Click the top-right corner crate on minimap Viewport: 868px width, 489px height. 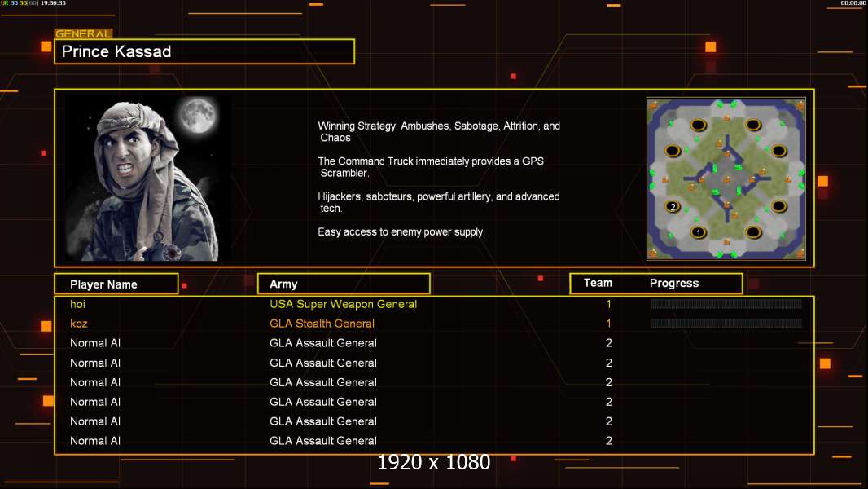[800, 104]
